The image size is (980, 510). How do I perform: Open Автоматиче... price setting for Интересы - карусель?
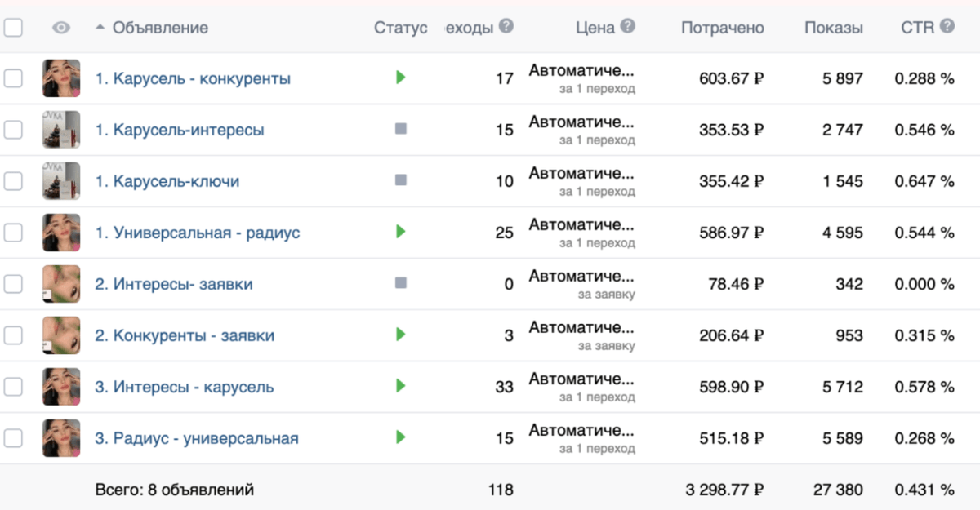click(x=581, y=379)
